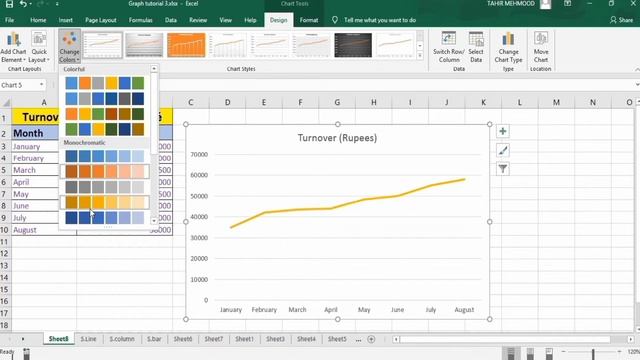Click the Change Colors button

[x=69, y=47]
